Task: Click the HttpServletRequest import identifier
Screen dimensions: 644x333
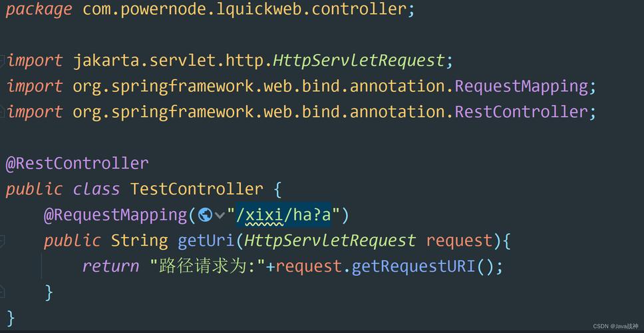Action: (359, 61)
